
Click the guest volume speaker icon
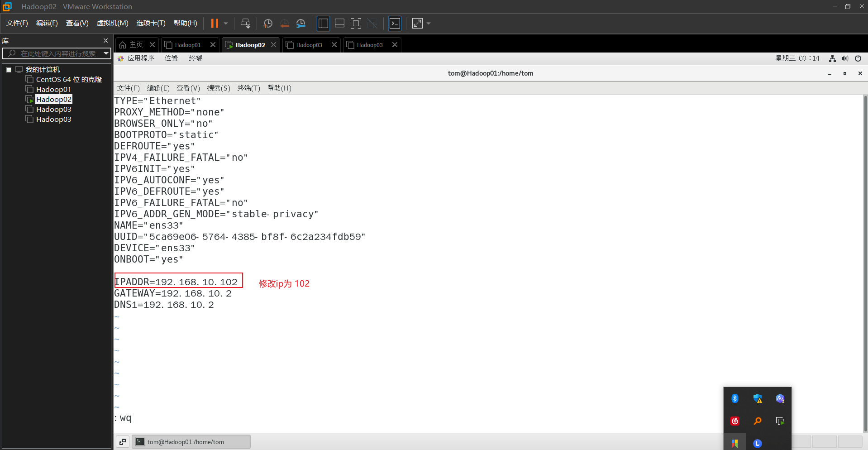(845, 58)
